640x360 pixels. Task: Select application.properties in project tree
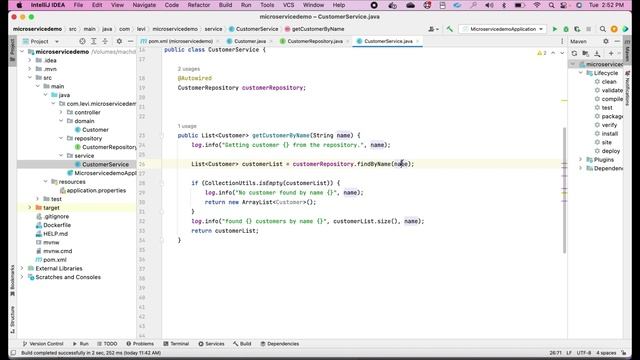pyautogui.click(x=96, y=191)
